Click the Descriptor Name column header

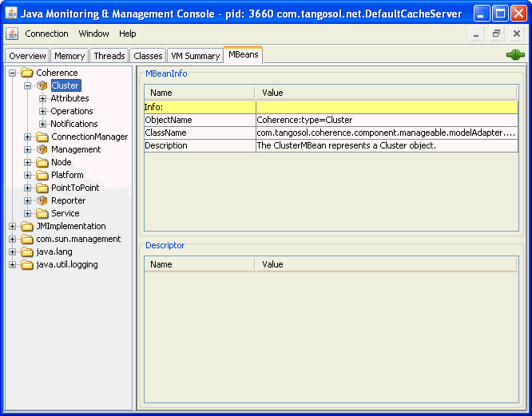pyautogui.click(x=200, y=264)
